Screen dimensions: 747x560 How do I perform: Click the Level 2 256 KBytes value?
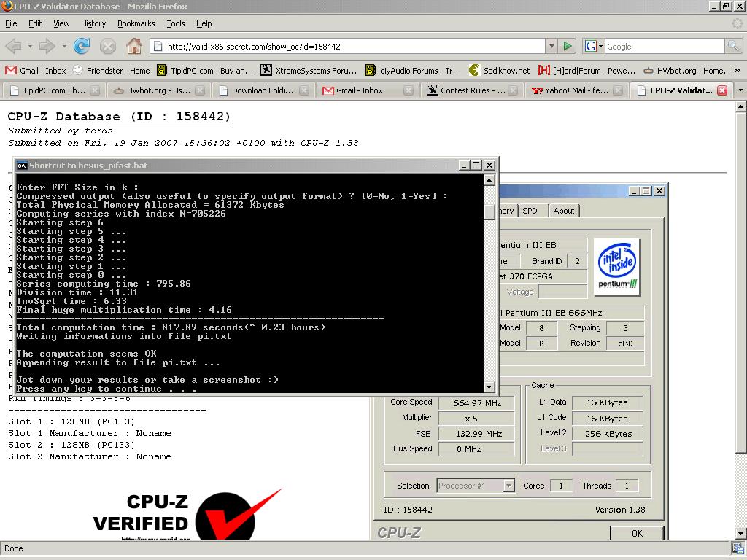click(608, 434)
